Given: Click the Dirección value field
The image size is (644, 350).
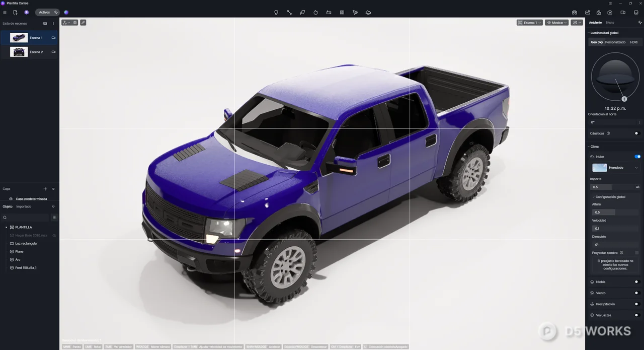Looking at the screenshot, I should coord(615,244).
